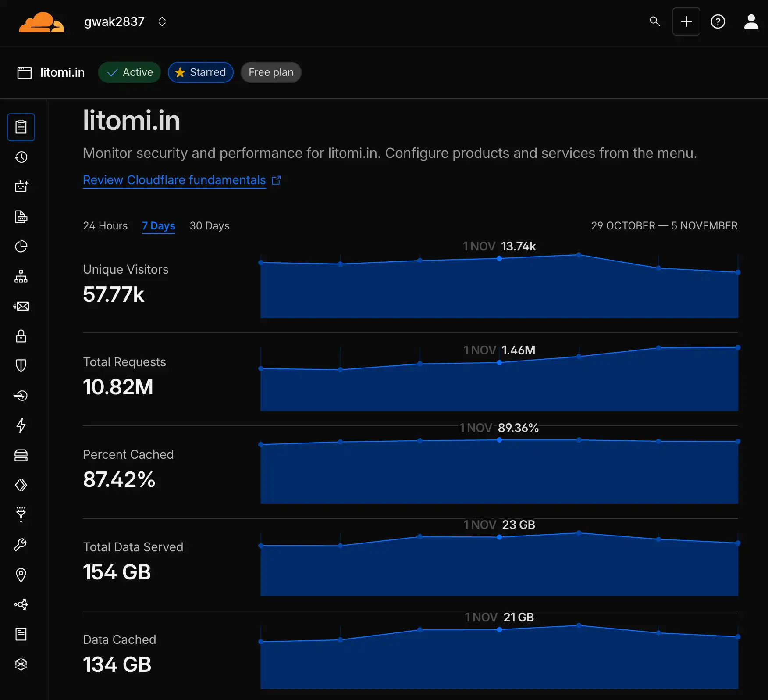Select the 30 Days time range
This screenshot has height=700, width=768.
[x=210, y=226]
